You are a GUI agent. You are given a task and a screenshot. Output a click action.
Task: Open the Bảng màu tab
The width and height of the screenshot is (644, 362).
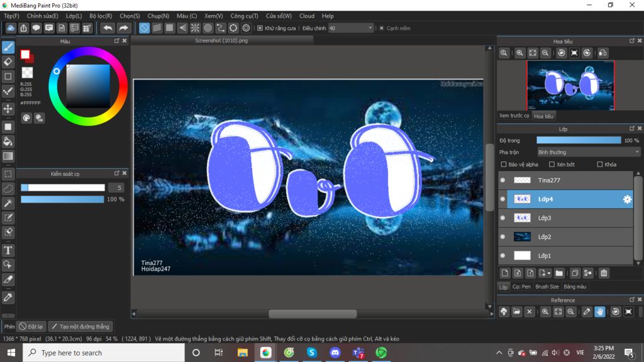(x=575, y=287)
